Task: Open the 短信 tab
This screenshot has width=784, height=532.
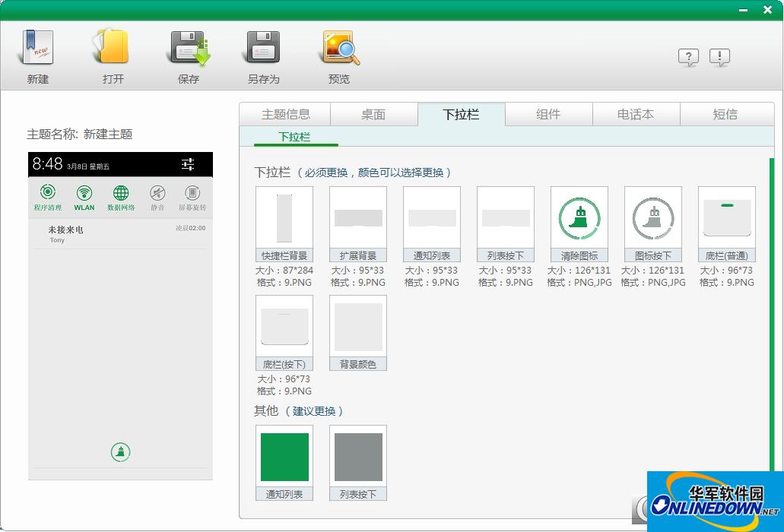Action: click(726, 115)
